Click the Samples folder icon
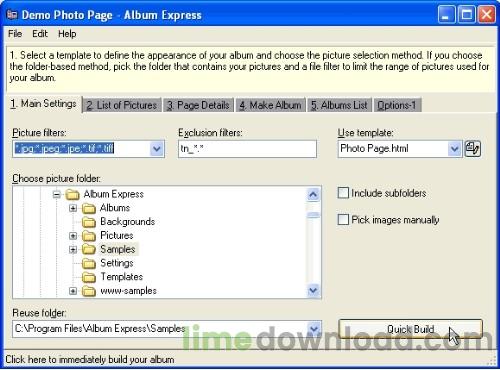500x370 pixels. pyautogui.click(x=89, y=249)
